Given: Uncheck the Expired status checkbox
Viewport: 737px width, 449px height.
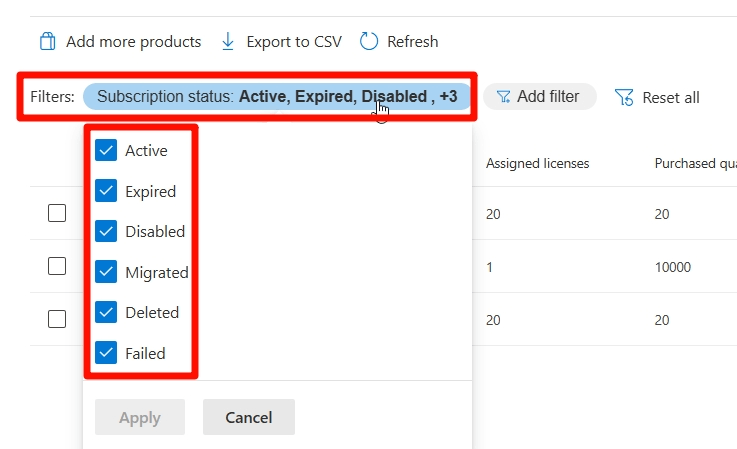Looking at the screenshot, I should click(x=106, y=191).
